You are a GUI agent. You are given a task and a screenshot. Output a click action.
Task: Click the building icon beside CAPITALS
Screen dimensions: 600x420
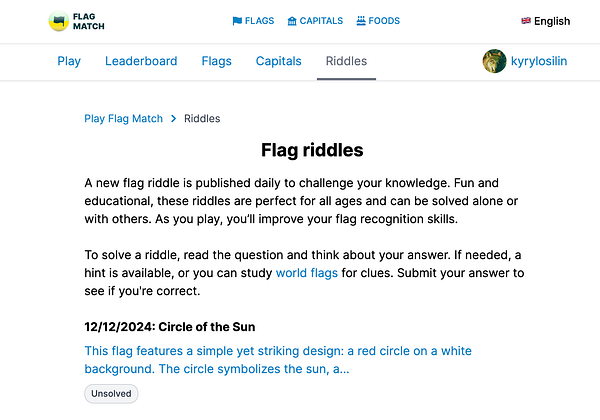(x=292, y=21)
